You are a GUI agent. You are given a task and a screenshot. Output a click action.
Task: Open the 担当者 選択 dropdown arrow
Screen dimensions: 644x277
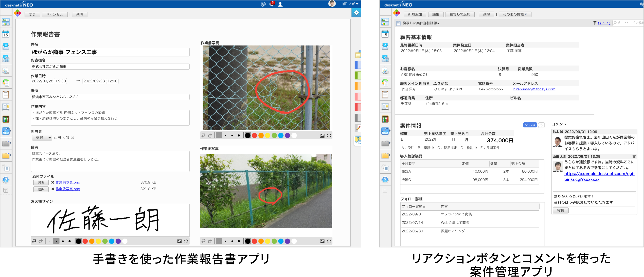50,138
